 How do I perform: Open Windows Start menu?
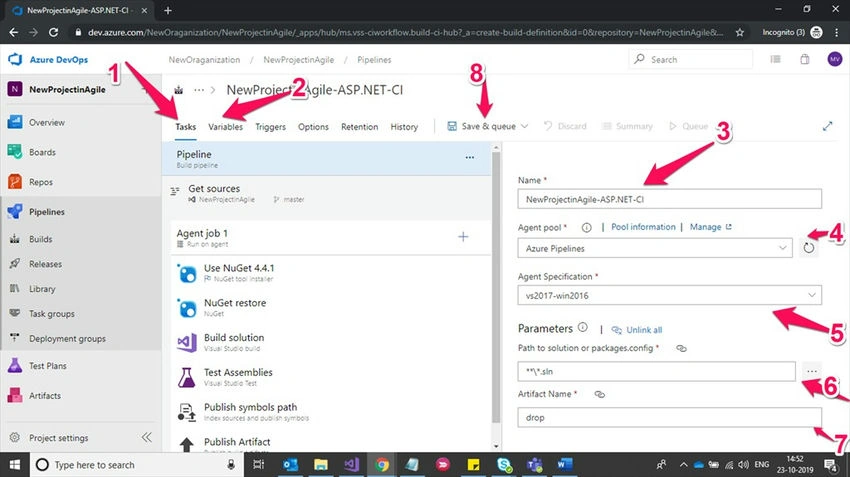(x=15, y=465)
